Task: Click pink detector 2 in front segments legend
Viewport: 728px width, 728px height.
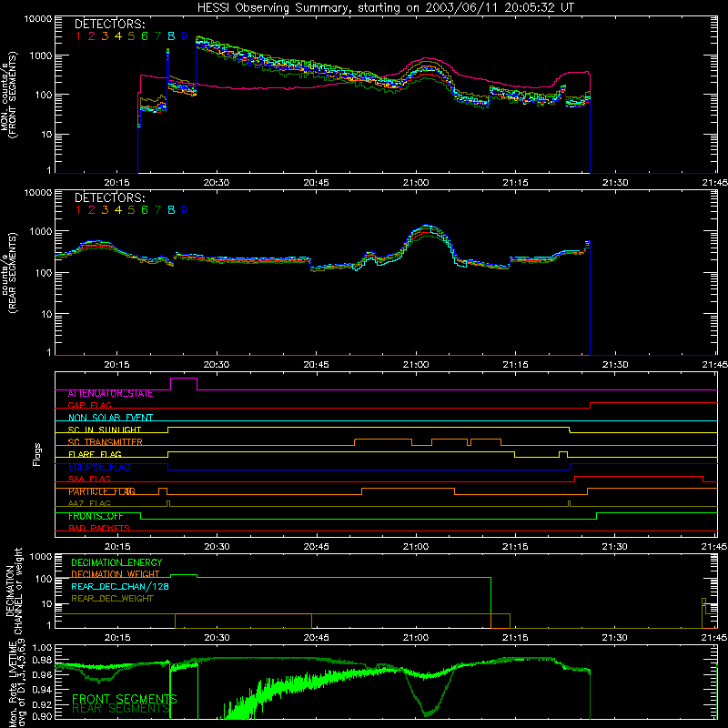Action: coord(92,36)
